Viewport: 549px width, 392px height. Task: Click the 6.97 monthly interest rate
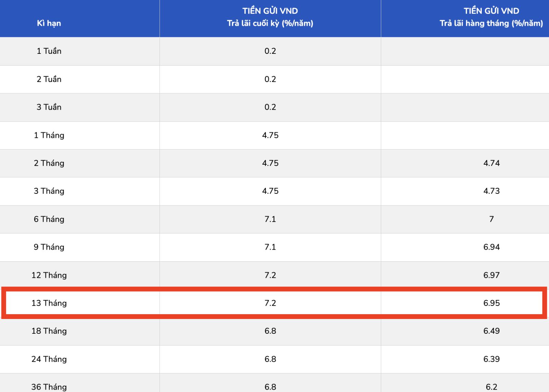(x=491, y=275)
